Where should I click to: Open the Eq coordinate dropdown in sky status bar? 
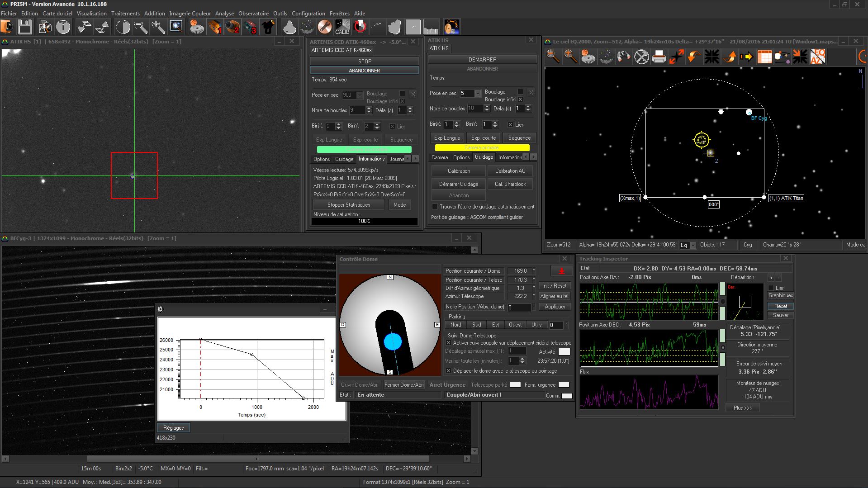(693, 245)
